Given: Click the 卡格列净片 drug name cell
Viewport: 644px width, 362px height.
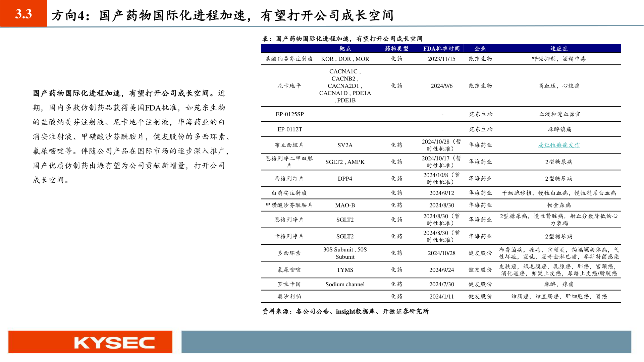Looking at the screenshot, I should click(289, 237).
